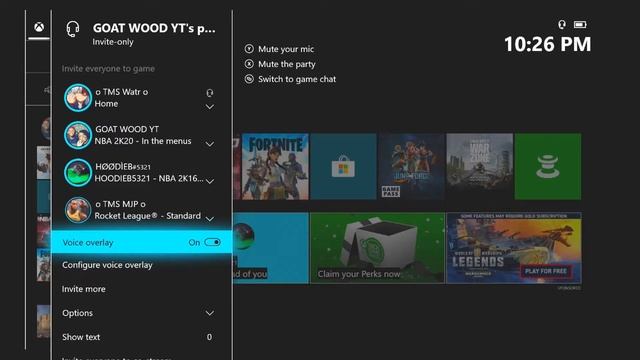This screenshot has height=360, width=640.
Task: Open HOODIEB5321 avatar picture
Action: [78, 172]
